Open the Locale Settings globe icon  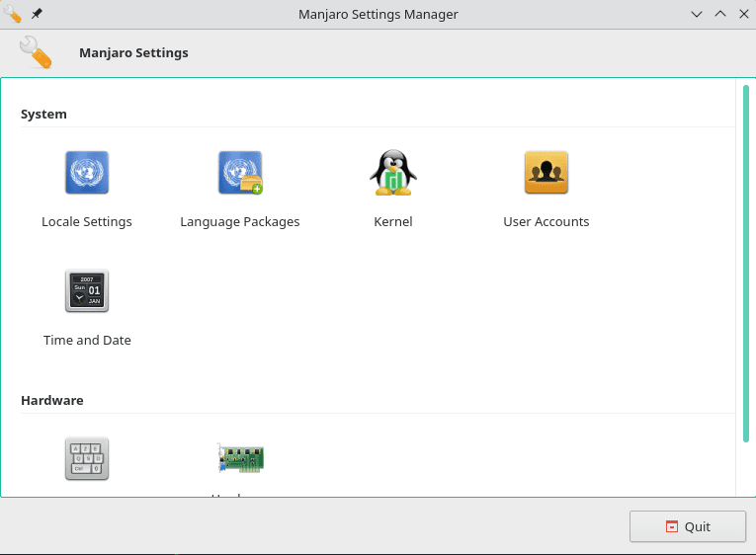[x=87, y=172]
